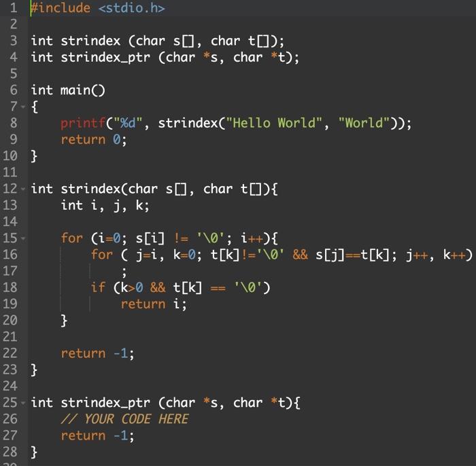The height and width of the screenshot is (466, 476).
Task: Collapse the strindex_ptr function fold at line 25
Action: pos(23,403)
